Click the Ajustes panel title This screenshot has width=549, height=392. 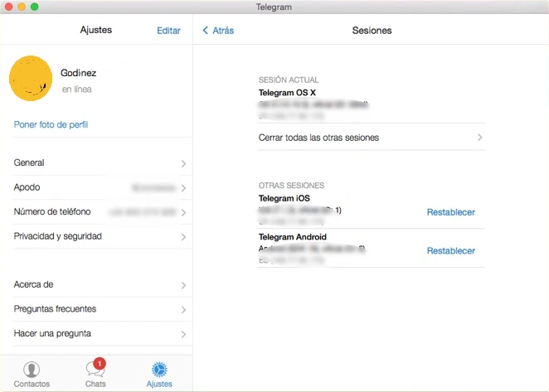(x=96, y=30)
